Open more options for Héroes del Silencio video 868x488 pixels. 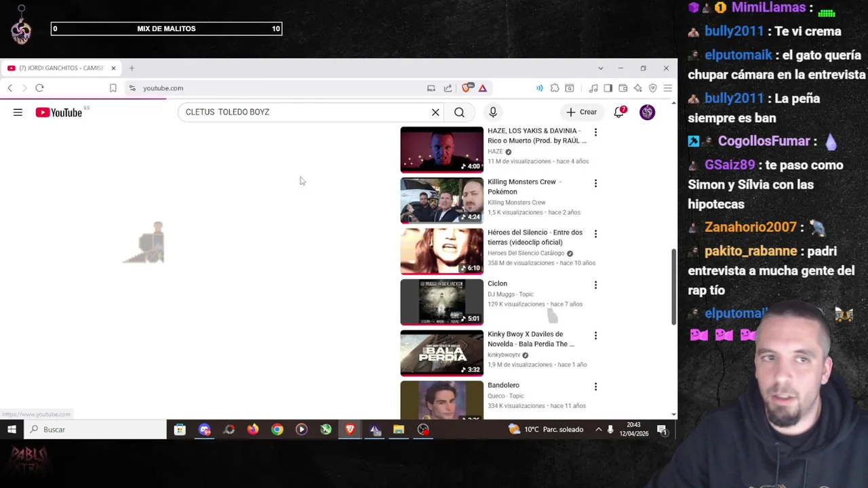coord(595,234)
